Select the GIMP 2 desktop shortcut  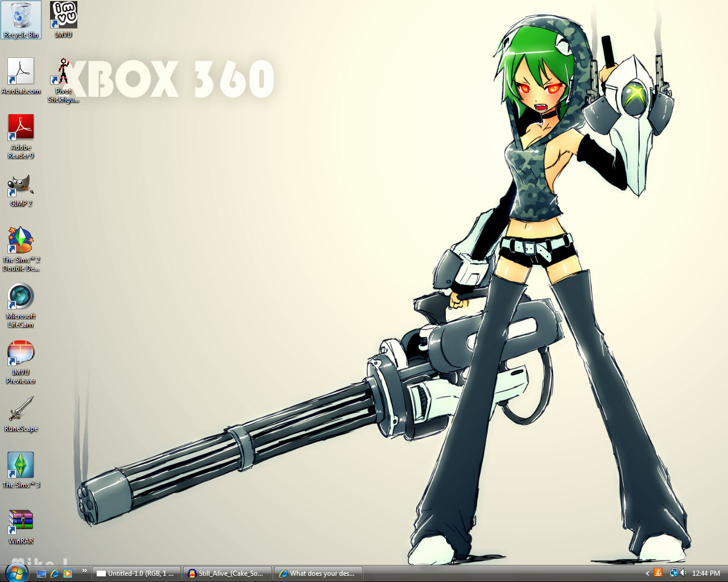(x=21, y=191)
